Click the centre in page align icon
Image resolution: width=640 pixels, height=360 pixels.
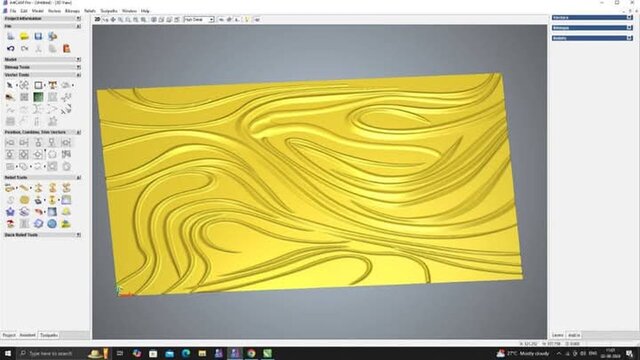click(24, 154)
